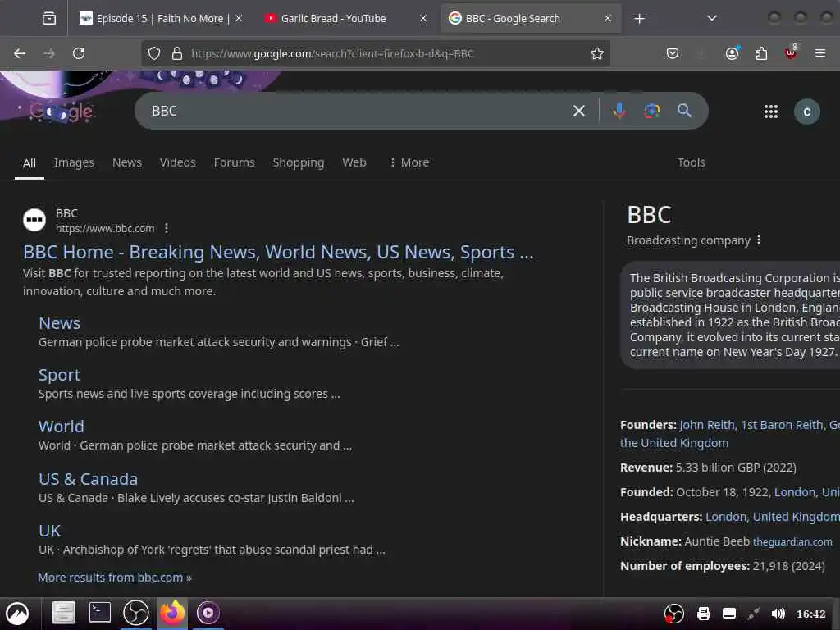Filter results by Videos

178,162
